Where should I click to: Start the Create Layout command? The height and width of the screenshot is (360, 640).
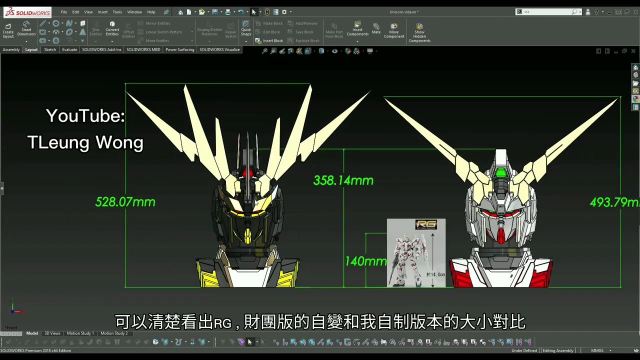pos(8,31)
